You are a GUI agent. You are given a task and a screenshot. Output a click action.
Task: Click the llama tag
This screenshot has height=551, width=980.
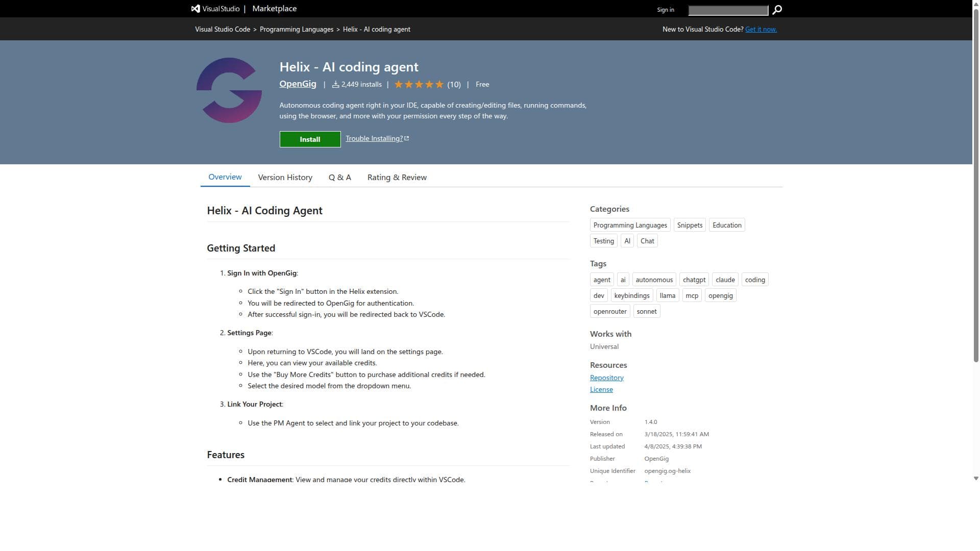coord(667,295)
